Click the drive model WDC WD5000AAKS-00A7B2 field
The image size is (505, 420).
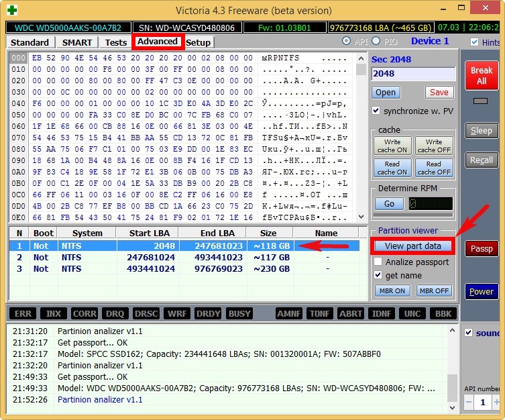click(x=68, y=28)
